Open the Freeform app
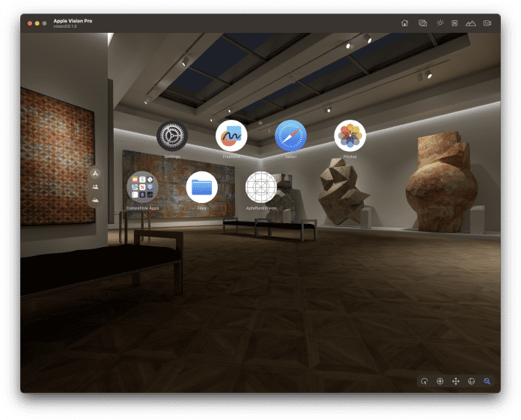Viewport: 521px width, 420px height. 231,136
